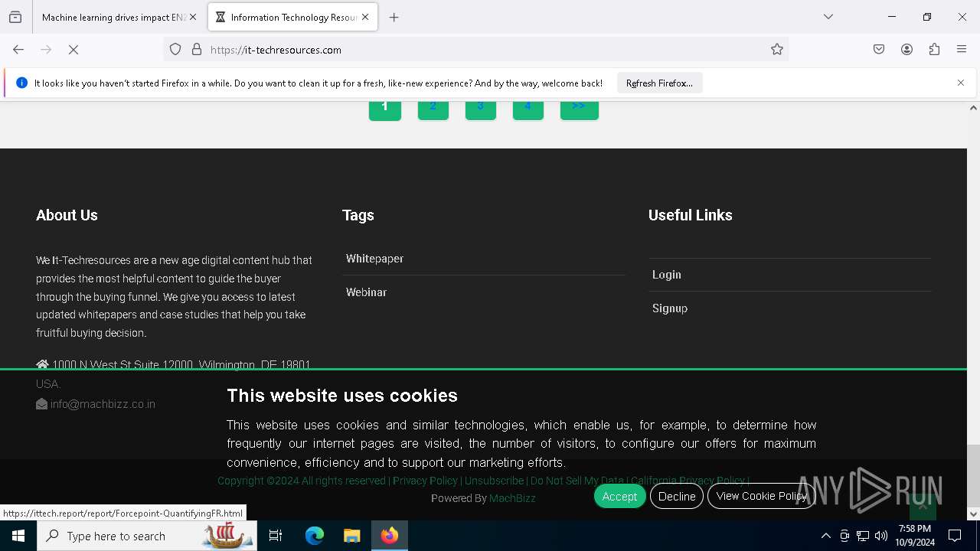Click the info@machbizz.co.in email link

pyautogui.click(x=103, y=404)
